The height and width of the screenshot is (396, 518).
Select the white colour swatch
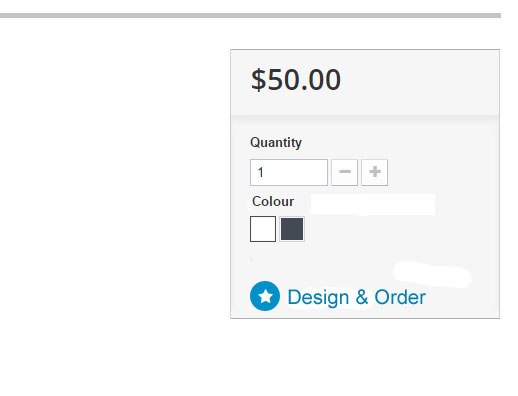tap(263, 229)
